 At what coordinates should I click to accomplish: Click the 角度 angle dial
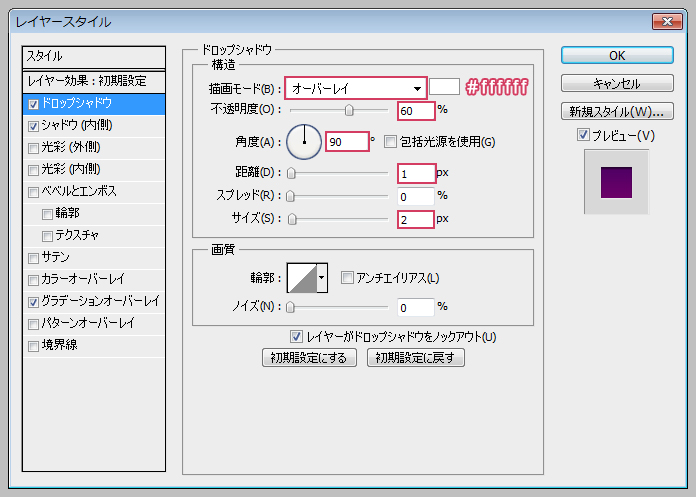[x=304, y=142]
